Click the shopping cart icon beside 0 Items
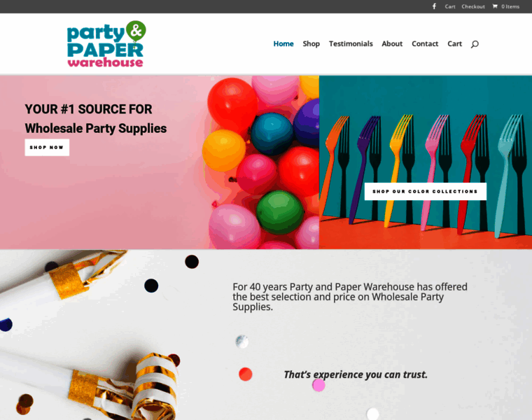This screenshot has height=420, width=532. [495, 6]
